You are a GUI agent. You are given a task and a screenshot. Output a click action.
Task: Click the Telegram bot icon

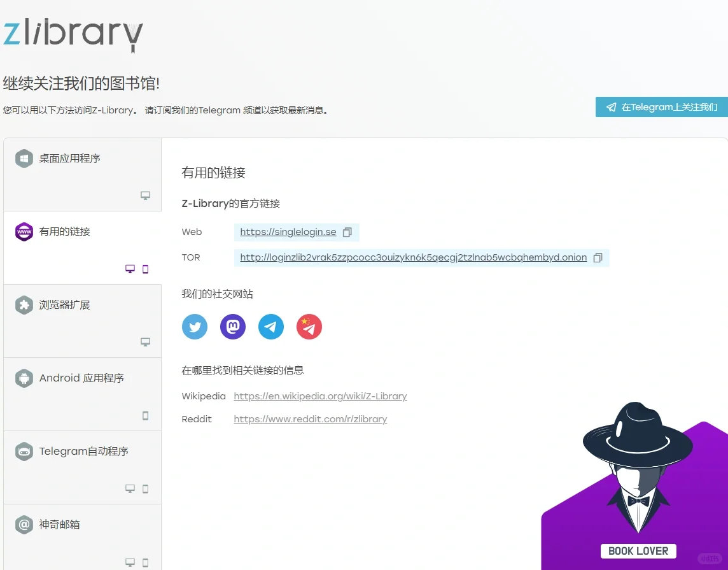pyautogui.click(x=24, y=451)
